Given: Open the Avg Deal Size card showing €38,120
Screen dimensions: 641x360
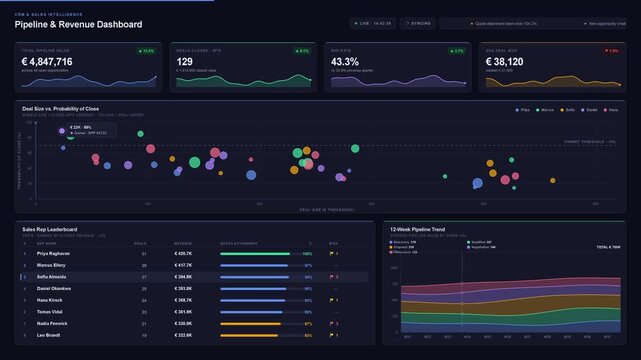Looking at the screenshot, I should point(552,67).
